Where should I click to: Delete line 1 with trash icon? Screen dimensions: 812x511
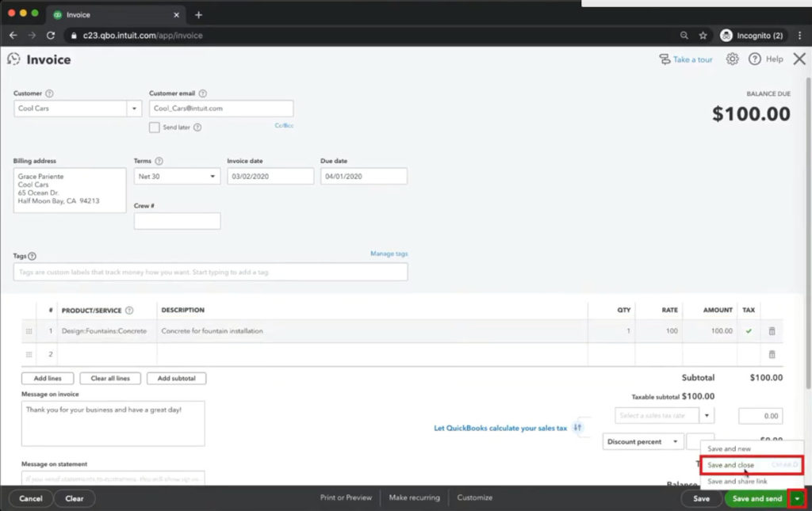tap(772, 331)
